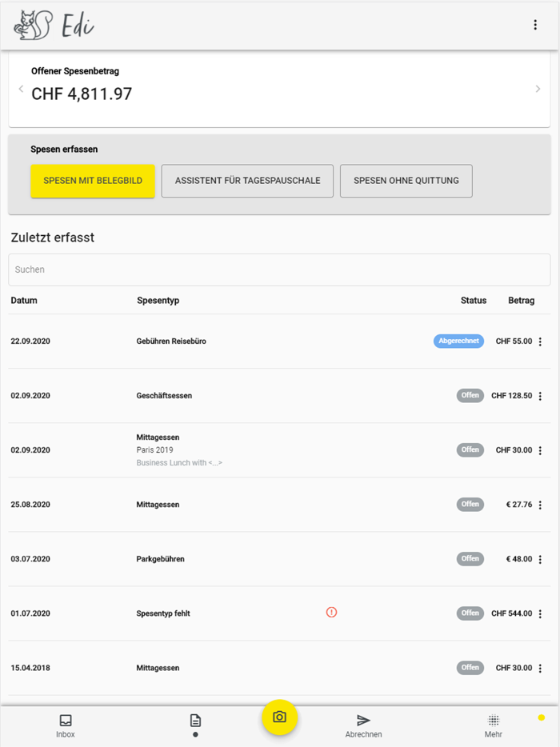The height and width of the screenshot is (747, 560).
Task: Click the yellow notification dot near Mehr
Action: pyautogui.click(x=541, y=717)
